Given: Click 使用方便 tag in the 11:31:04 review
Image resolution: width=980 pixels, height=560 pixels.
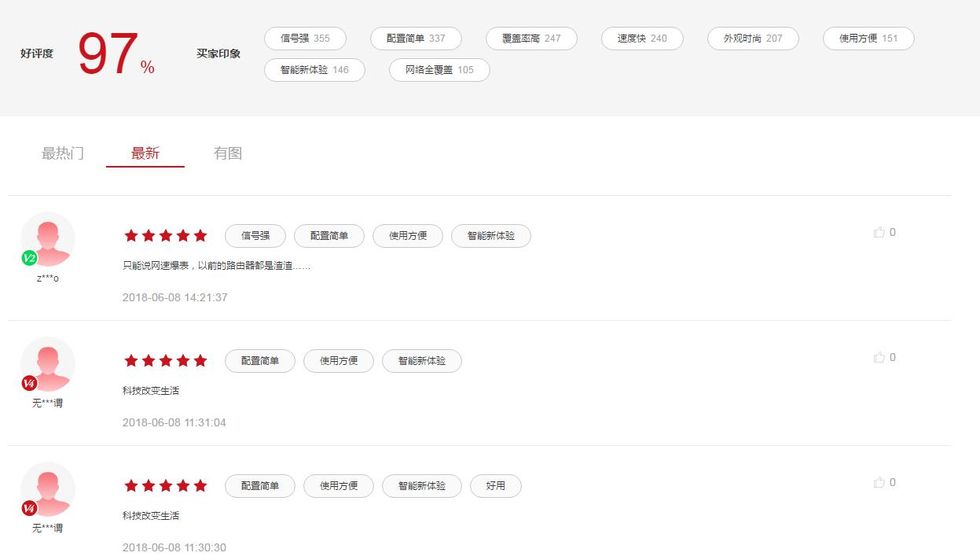Looking at the screenshot, I should pyautogui.click(x=339, y=361).
